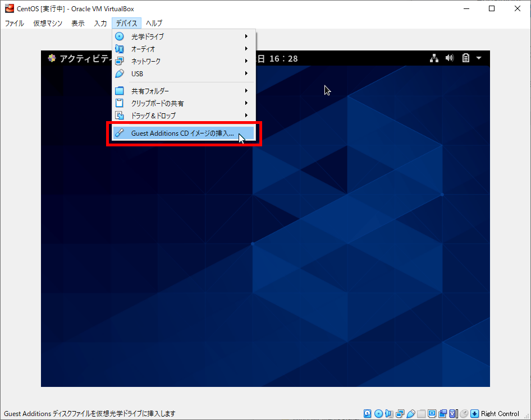Click the optical disc status bar icon

click(x=378, y=414)
